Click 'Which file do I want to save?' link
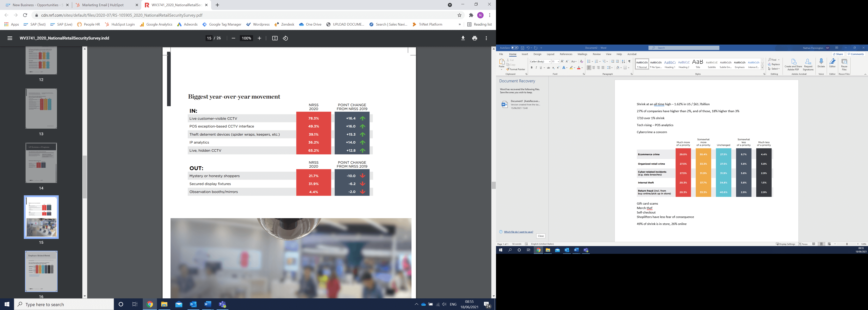The width and height of the screenshot is (868, 310). (518, 232)
